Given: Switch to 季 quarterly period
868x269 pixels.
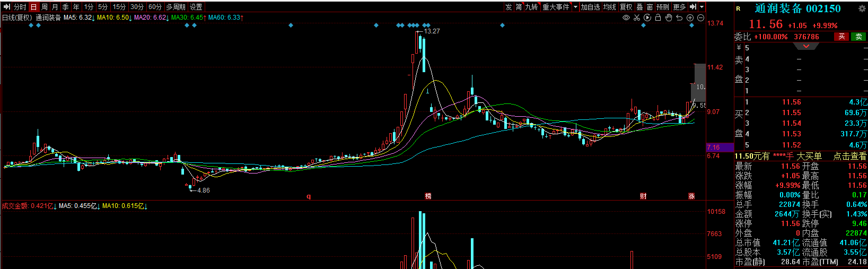Looking at the screenshot, I should pos(65,7).
